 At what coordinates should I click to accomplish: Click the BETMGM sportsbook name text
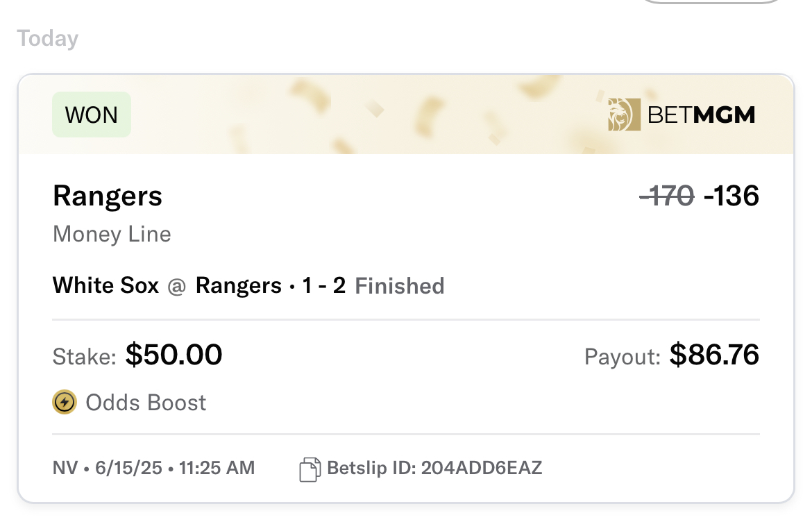[x=701, y=115]
